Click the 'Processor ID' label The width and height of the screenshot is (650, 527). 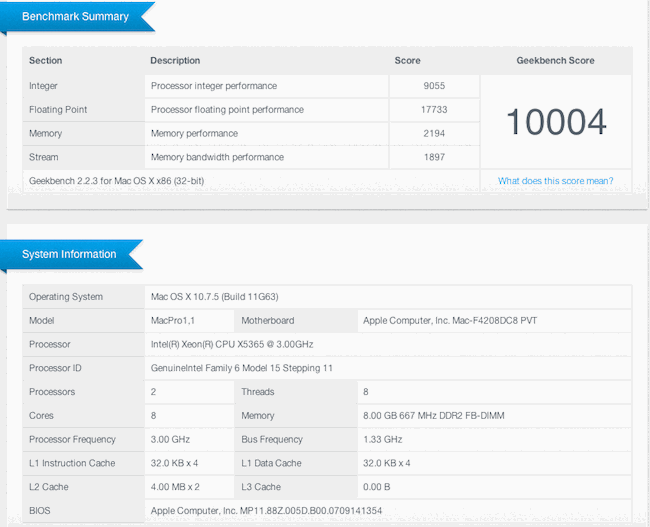click(55, 368)
